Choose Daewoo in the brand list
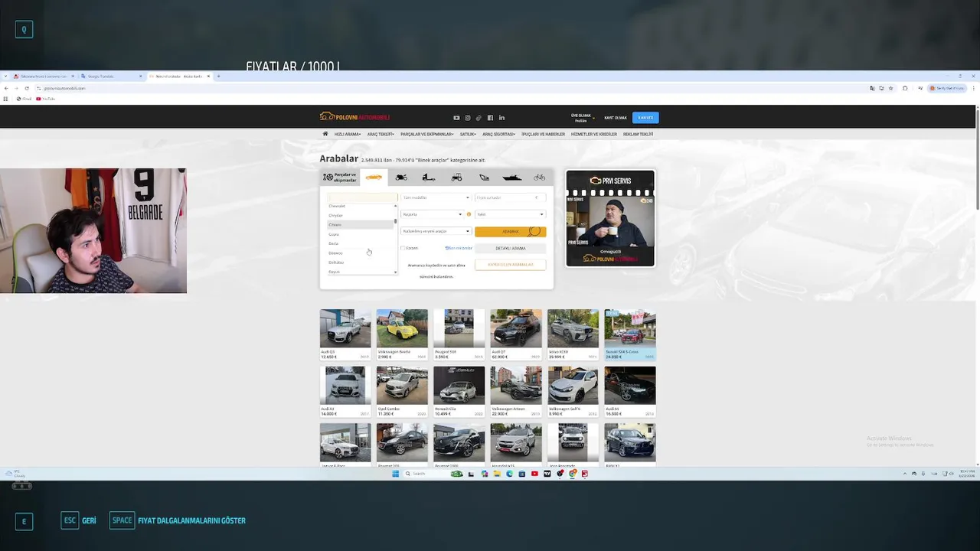980x551 pixels. tap(361, 253)
